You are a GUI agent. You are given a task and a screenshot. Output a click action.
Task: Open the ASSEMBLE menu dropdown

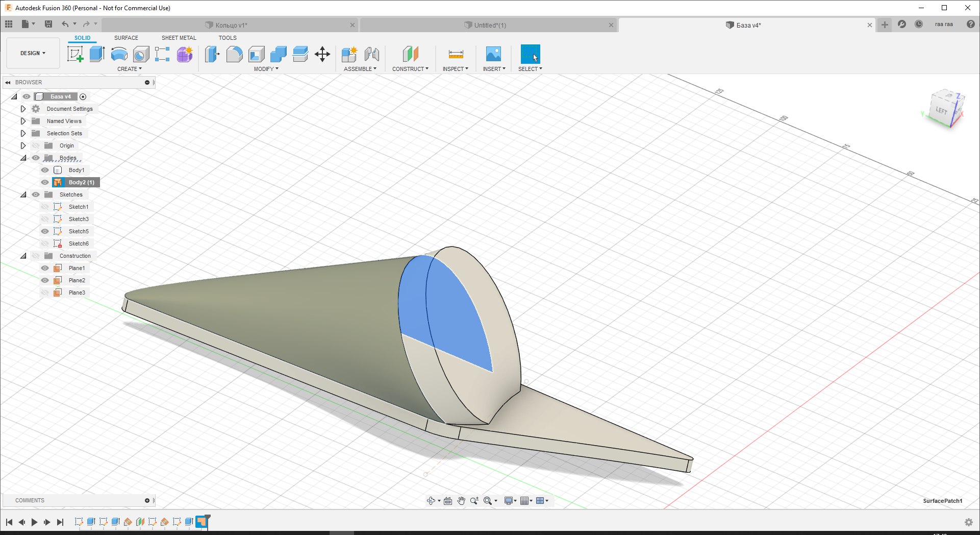[360, 69]
